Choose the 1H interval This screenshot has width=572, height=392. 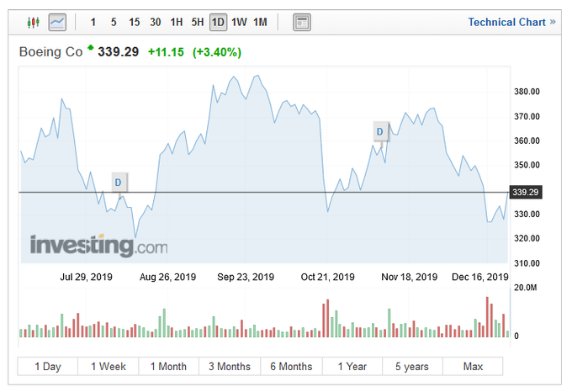click(177, 23)
